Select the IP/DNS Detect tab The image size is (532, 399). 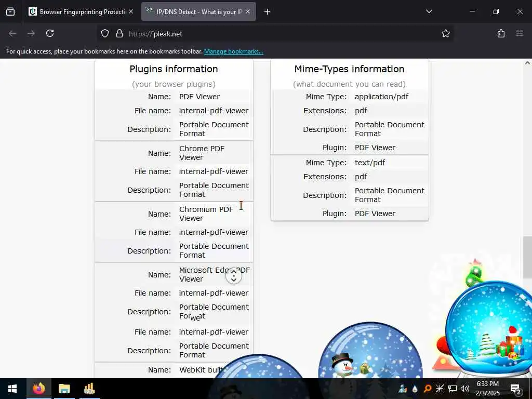pos(198,11)
